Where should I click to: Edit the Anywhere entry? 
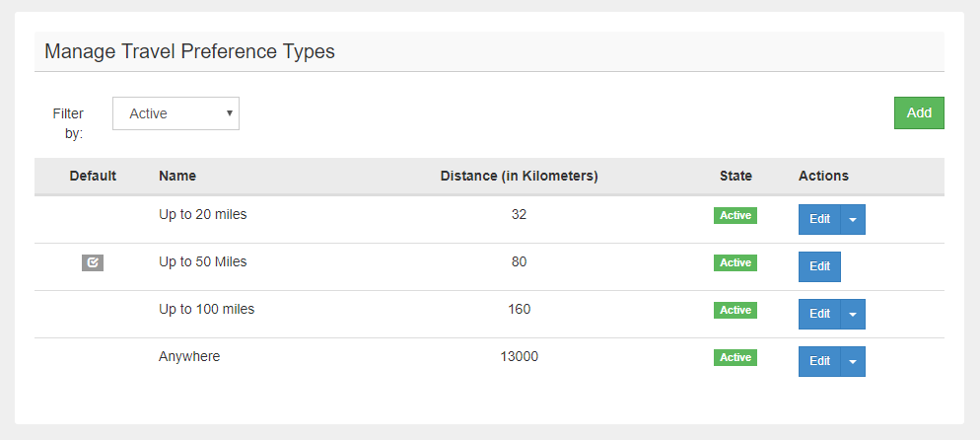[x=819, y=361]
